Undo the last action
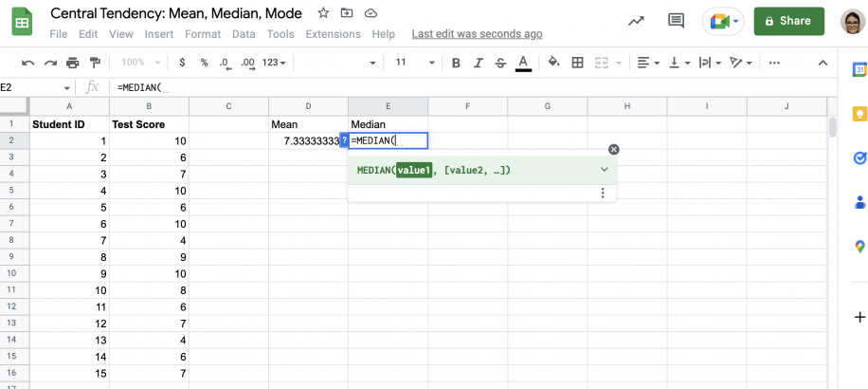868x389 pixels. pos(27,63)
